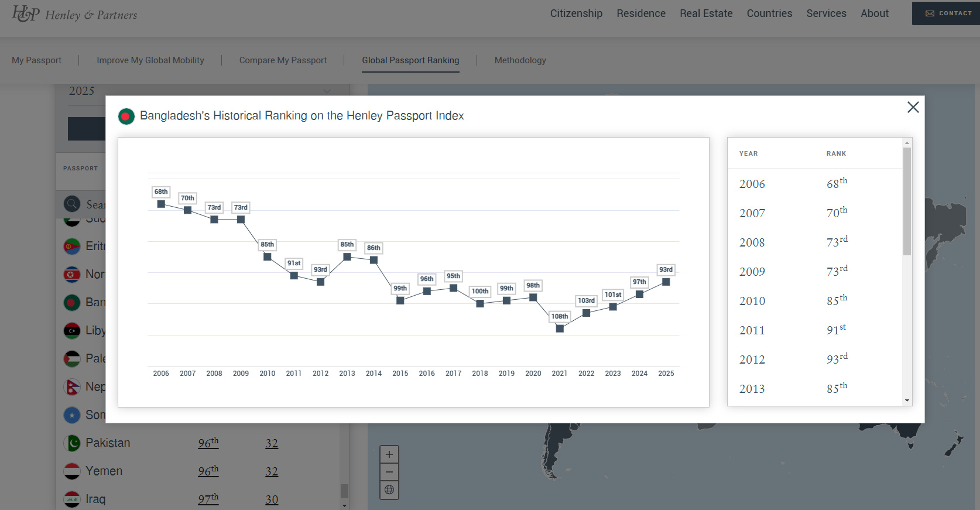Open the Citizenship menu

[576, 13]
